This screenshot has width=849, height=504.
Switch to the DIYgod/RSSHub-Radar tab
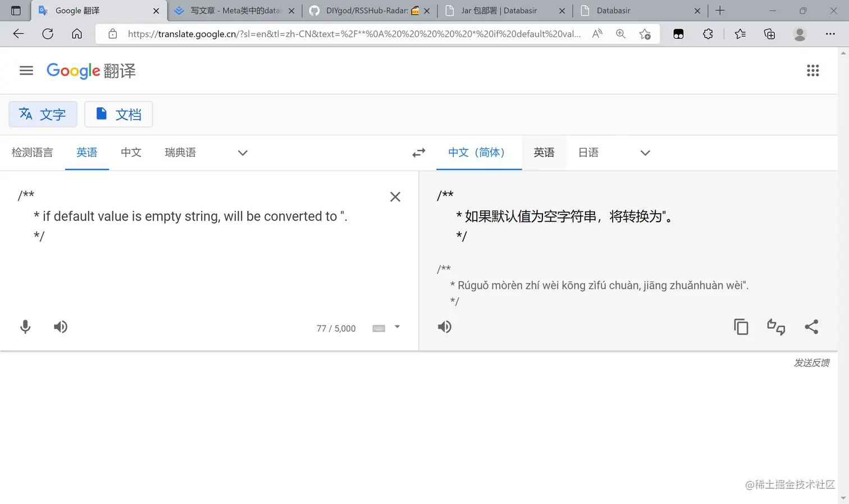[x=369, y=10]
